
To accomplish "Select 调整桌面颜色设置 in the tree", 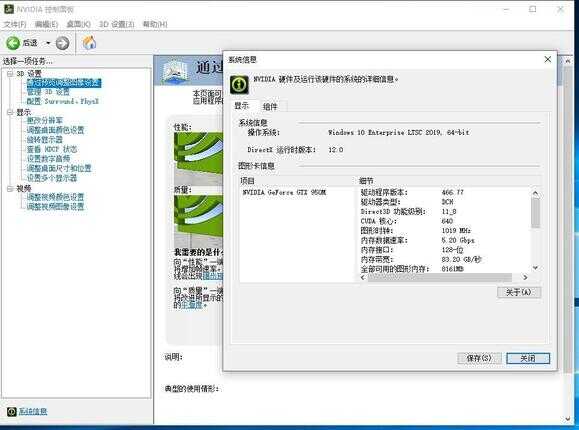I will 55,130.
